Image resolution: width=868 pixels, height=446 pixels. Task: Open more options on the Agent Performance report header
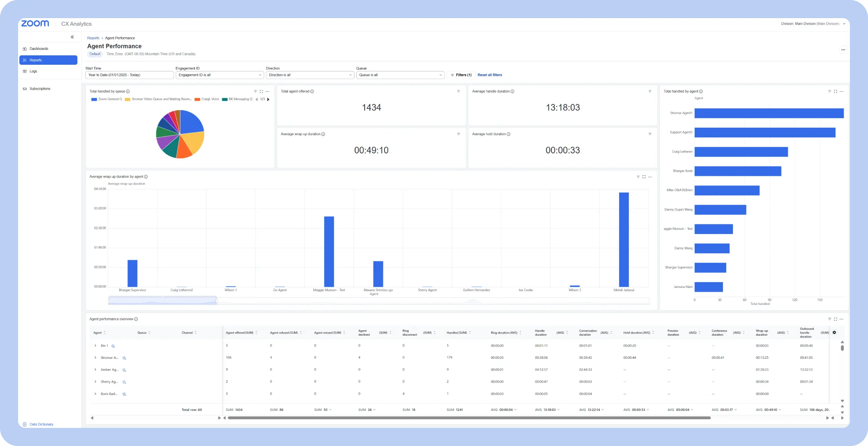click(843, 50)
